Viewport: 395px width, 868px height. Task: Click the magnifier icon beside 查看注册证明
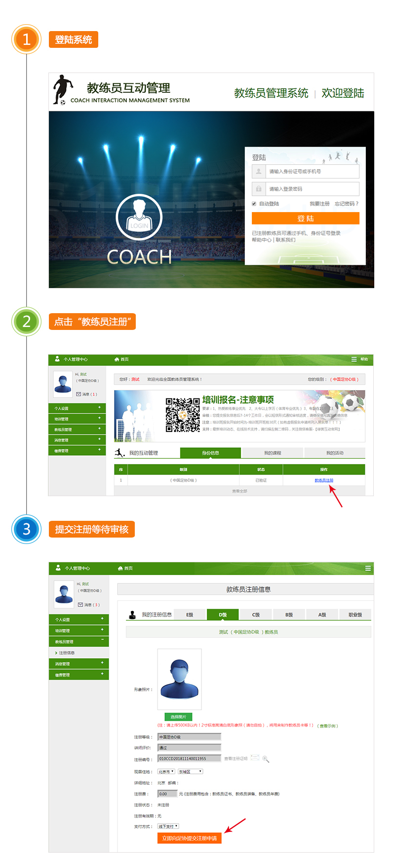click(266, 759)
